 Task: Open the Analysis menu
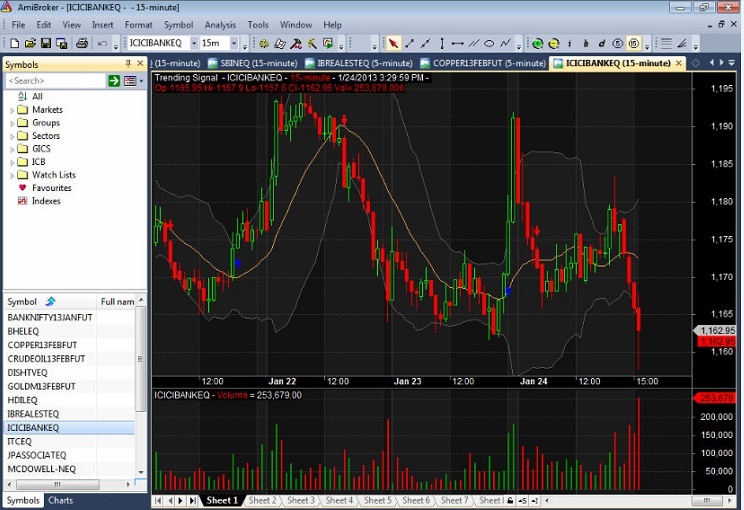[x=220, y=25]
